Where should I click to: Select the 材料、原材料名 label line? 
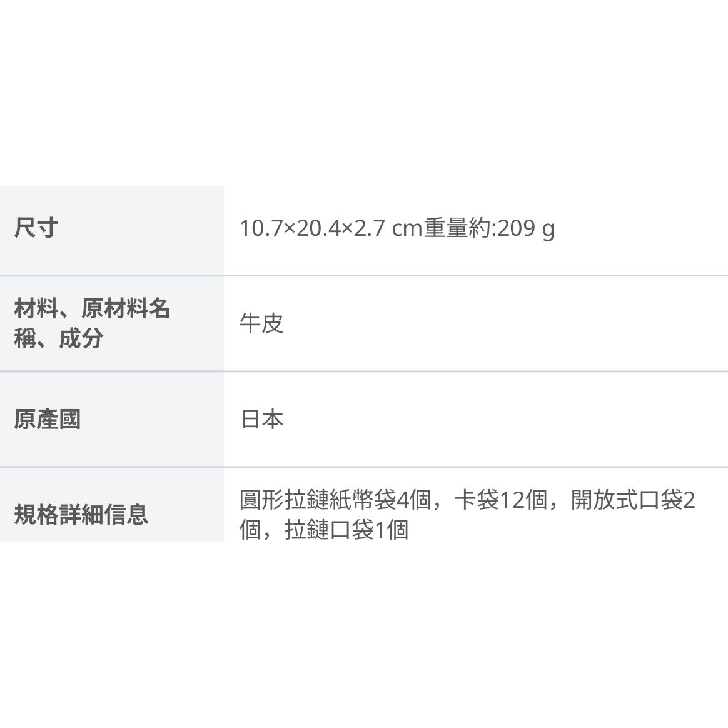[92, 308]
